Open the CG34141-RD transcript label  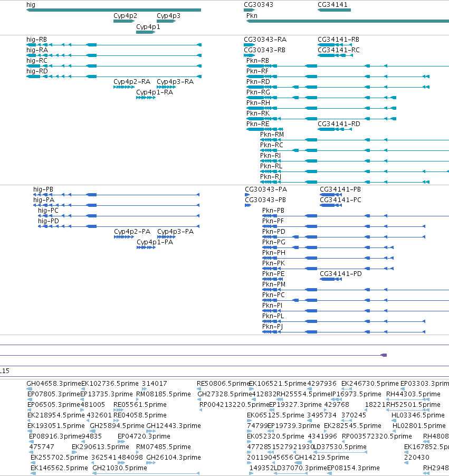[339, 124]
